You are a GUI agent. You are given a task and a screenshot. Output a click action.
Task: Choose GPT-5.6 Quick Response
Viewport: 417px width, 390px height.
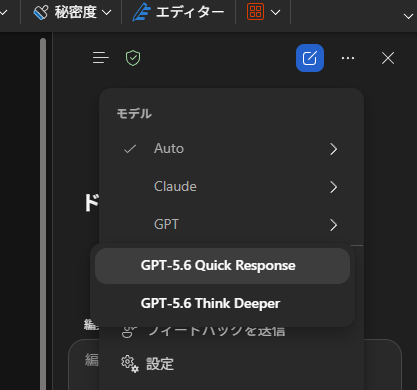click(222, 266)
